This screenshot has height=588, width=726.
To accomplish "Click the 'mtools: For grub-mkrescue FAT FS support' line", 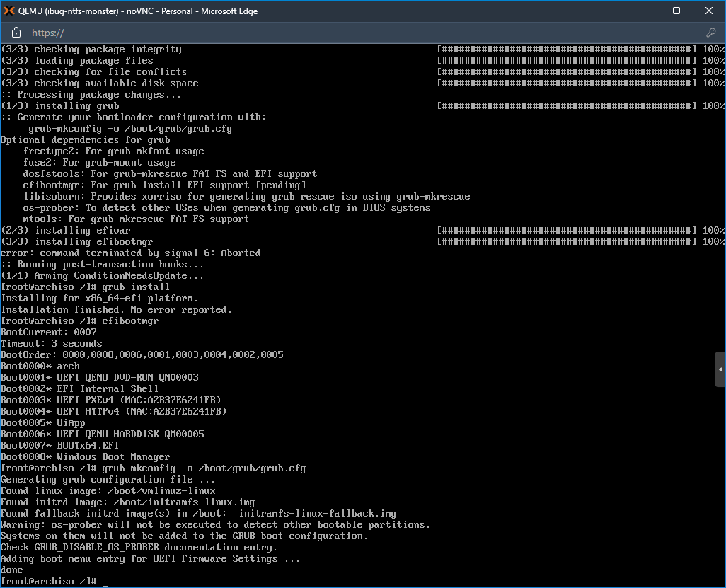I will pyautogui.click(x=136, y=219).
